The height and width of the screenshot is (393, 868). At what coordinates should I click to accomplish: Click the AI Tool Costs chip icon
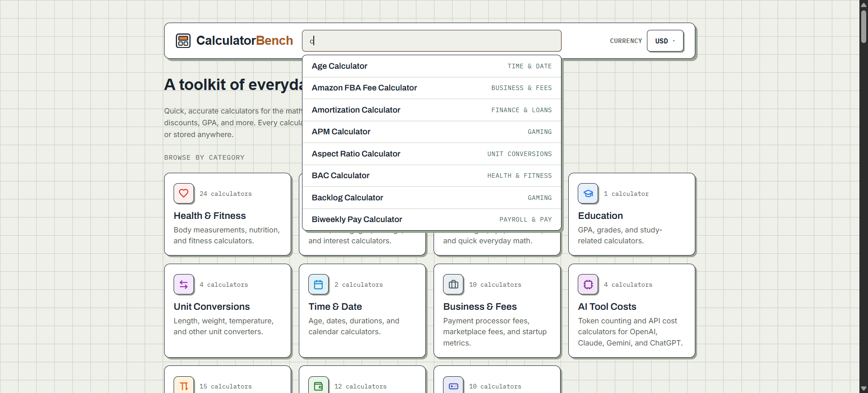pos(588,284)
